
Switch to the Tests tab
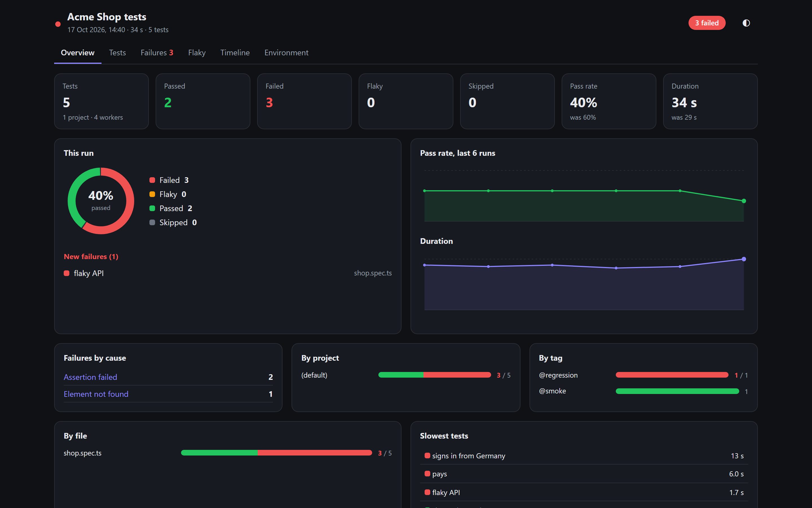(x=118, y=53)
